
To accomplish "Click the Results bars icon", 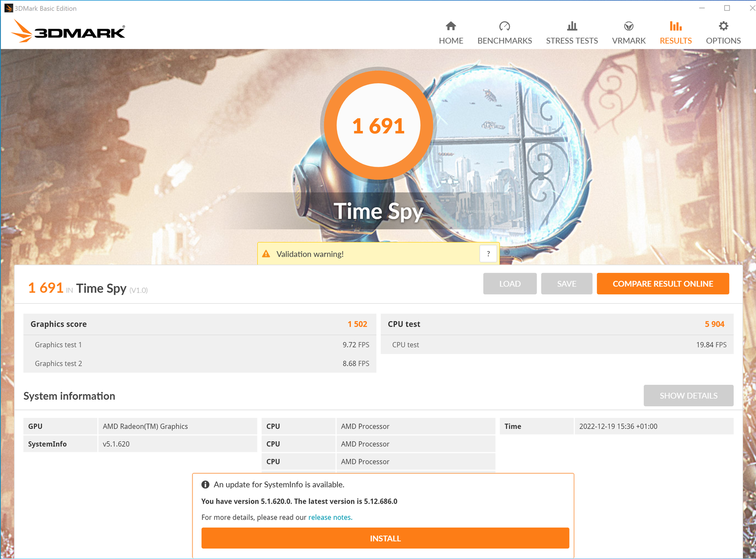I will click(x=675, y=26).
